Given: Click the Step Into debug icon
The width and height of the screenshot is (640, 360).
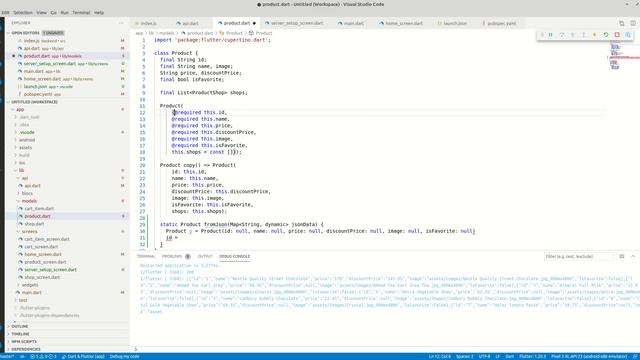Looking at the screenshot, I should click(x=573, y=35).
